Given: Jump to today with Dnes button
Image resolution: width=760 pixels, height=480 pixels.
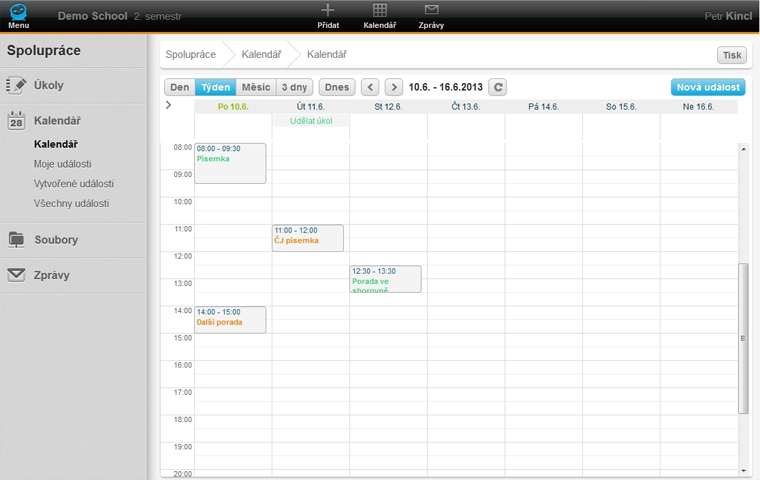Looking at the screenshot, I should coord(337,87).
